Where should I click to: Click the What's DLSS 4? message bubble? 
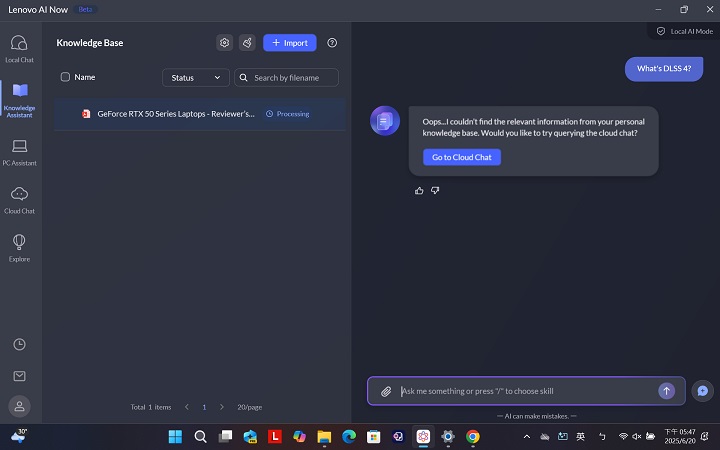(x=664, y=69)
